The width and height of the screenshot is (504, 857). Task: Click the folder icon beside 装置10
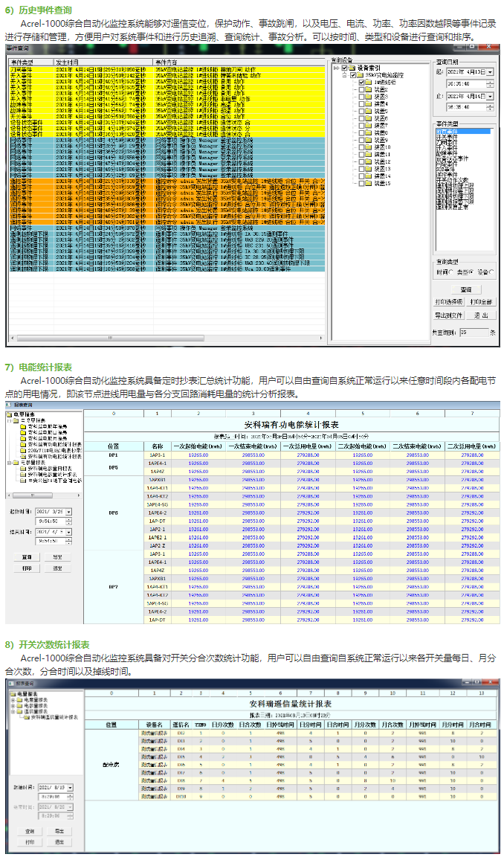[x=369, y=147]
